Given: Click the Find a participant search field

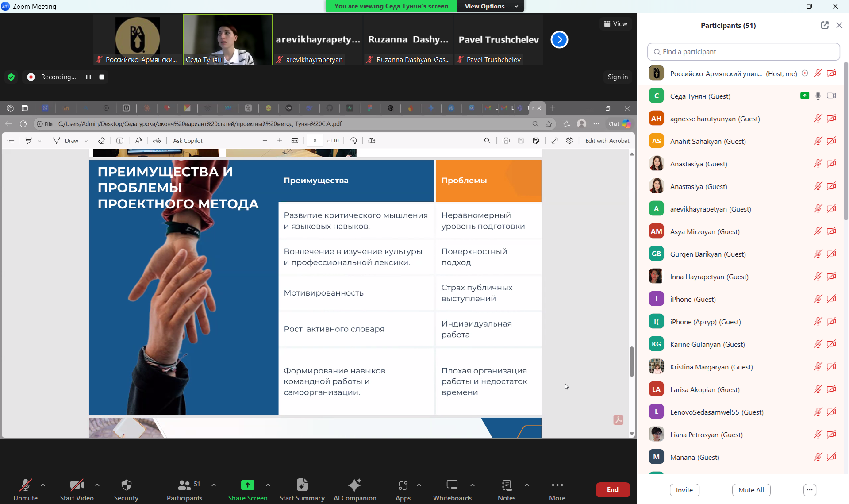Looking at the screenshot, I should [x=743, y=52].
